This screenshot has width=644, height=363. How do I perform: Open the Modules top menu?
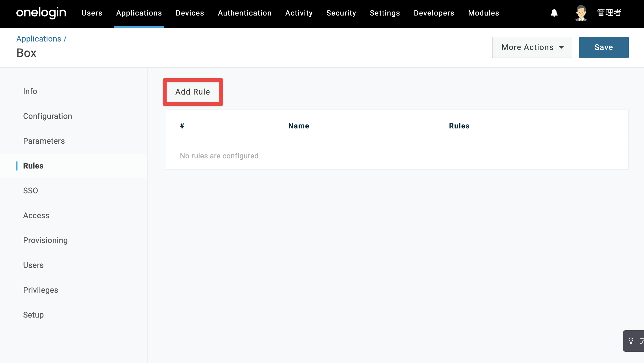[x=484, y=13]
